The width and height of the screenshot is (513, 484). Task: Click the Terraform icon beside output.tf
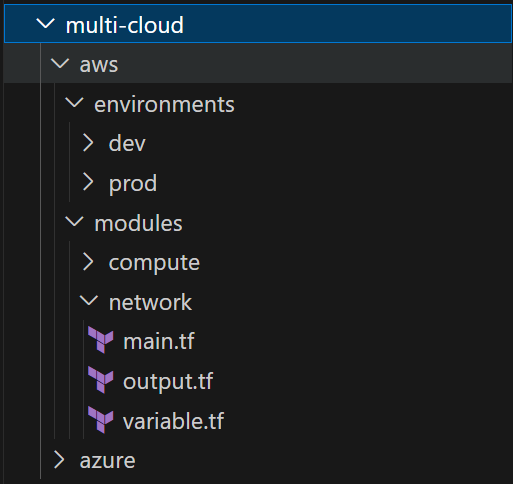101,379
